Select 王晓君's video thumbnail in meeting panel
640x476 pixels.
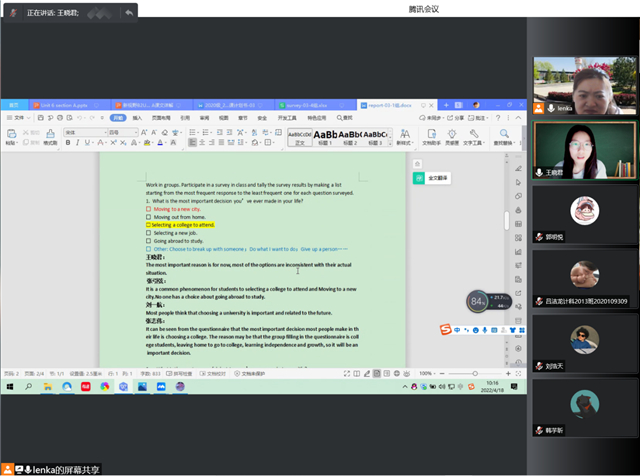tap(584, 150)
